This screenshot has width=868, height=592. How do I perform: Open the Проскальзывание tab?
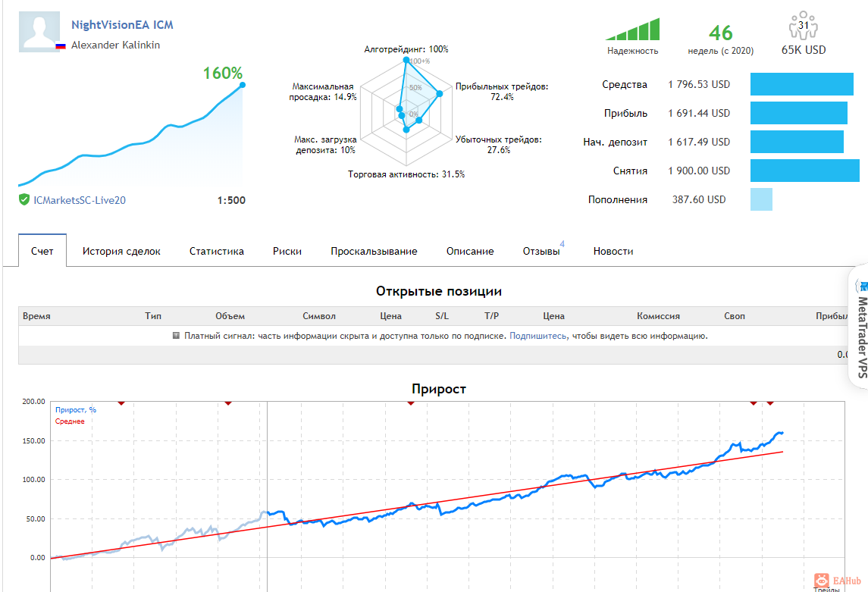374,251
